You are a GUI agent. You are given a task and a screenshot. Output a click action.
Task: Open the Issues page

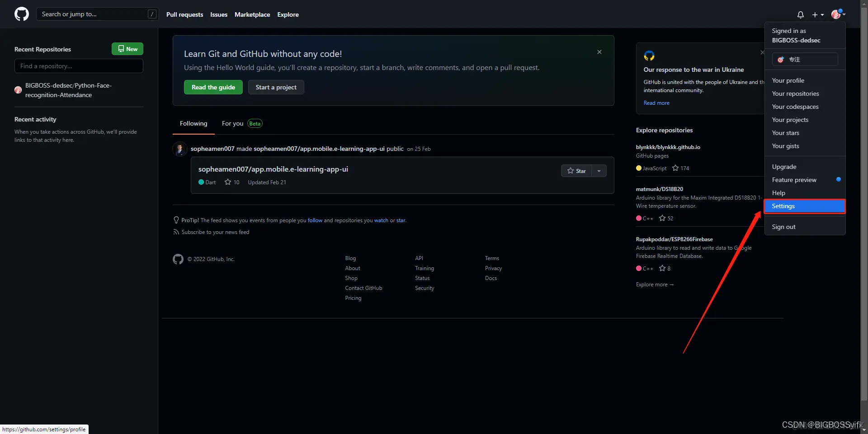coord(219,14)
